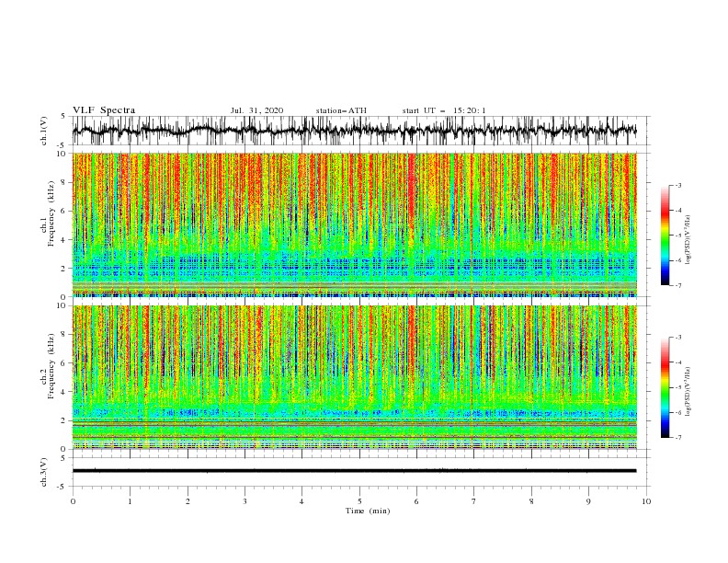The image size is (728, 563).
Task: Click the ch.2 spectrogram panel
Action: [354, 377]
